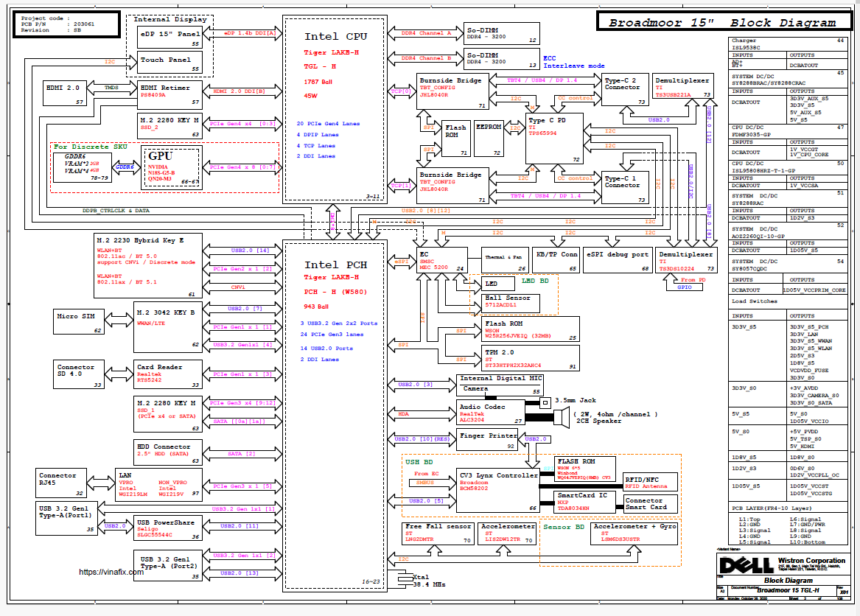The image size is (860, 616).
Task: Click the Project code box
Action: click(x=66, y=24)
